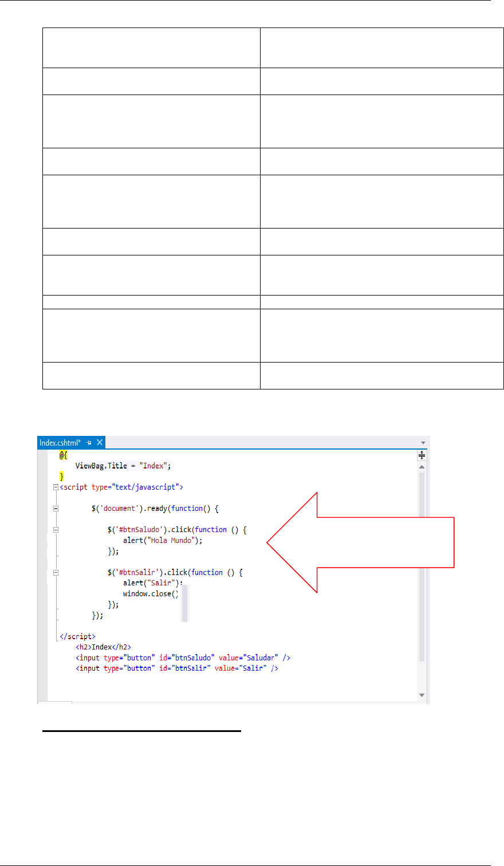Collapse the <script type="text/javascript"> block

click(x=56, y=487)
